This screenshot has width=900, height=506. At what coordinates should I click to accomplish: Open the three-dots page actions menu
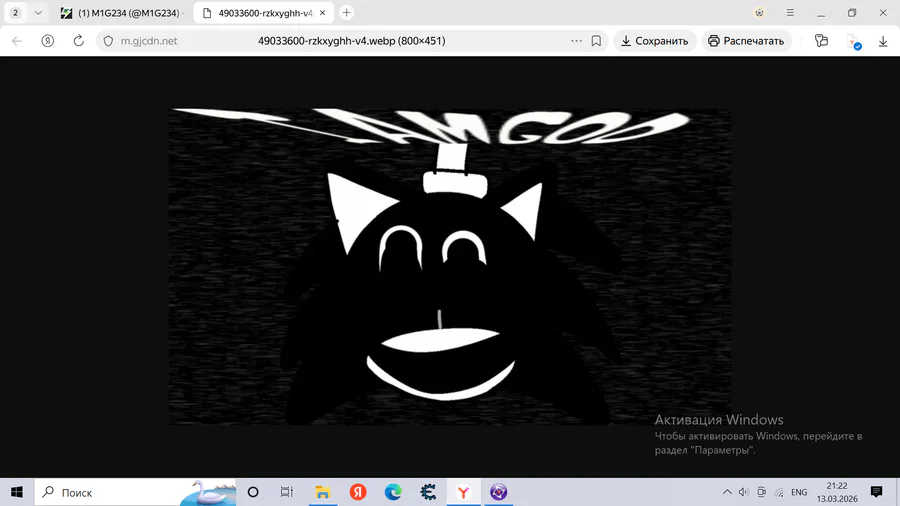[576, 41]
